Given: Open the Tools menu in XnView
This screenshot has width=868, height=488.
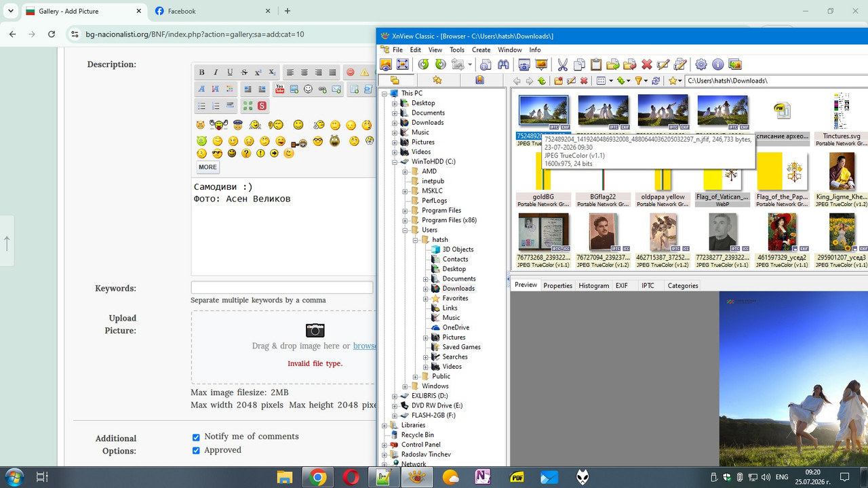Looking at the screenshot, I should pos(457,49).
